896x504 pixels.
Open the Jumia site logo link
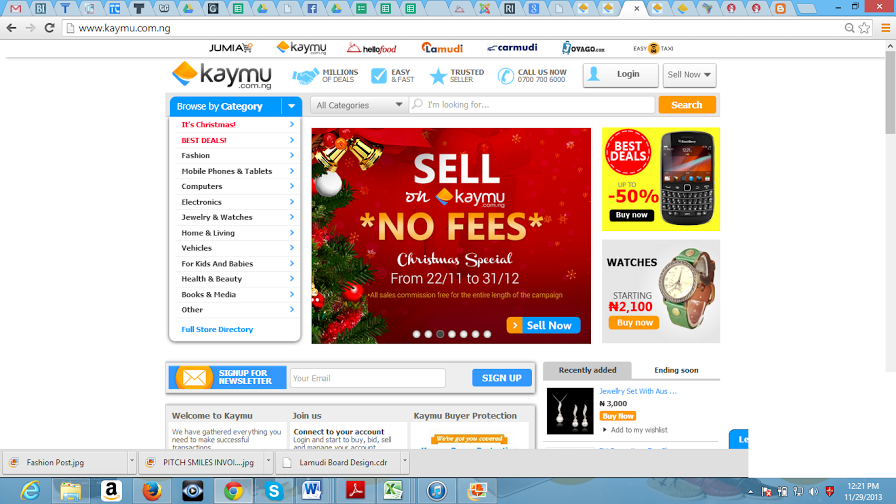(231, 48)
